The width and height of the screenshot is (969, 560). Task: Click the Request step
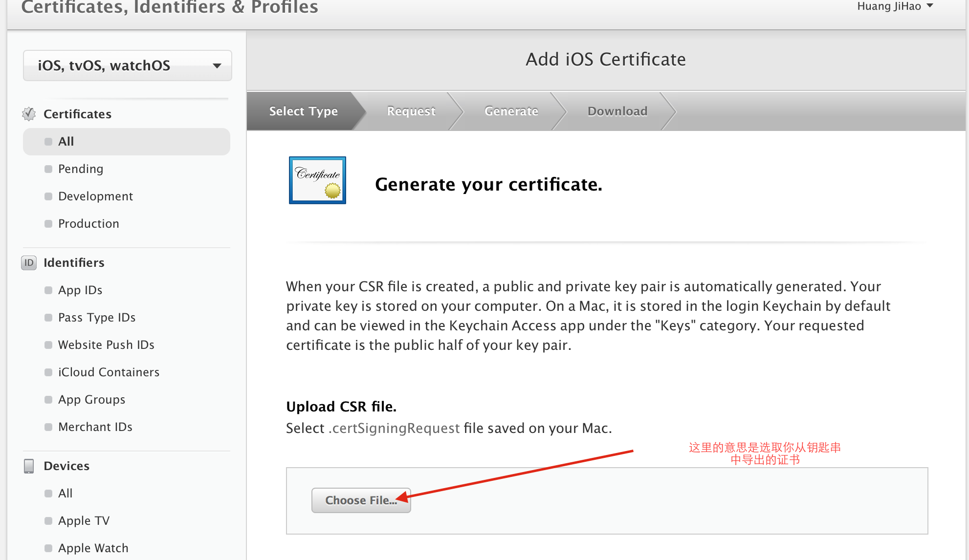point(411,111)
